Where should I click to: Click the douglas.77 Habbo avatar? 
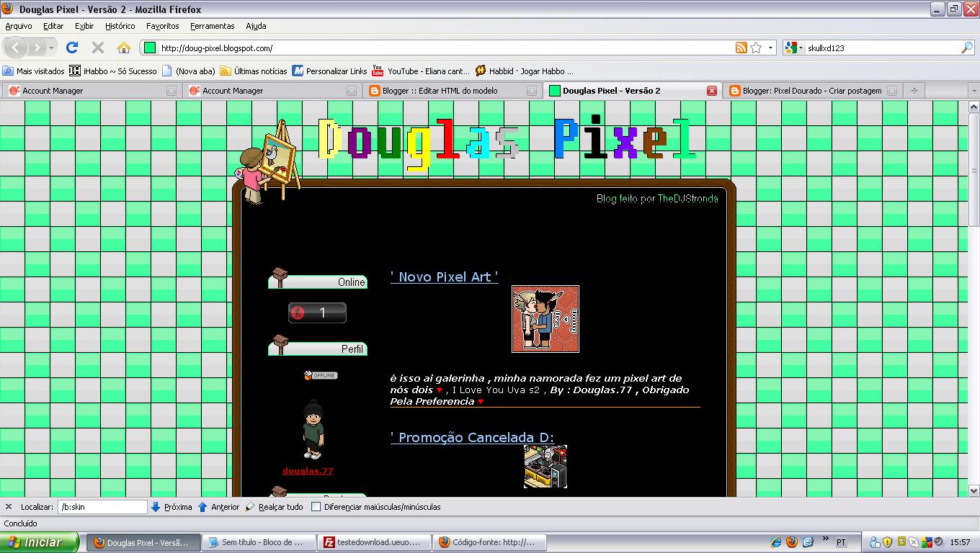(313, 430)
